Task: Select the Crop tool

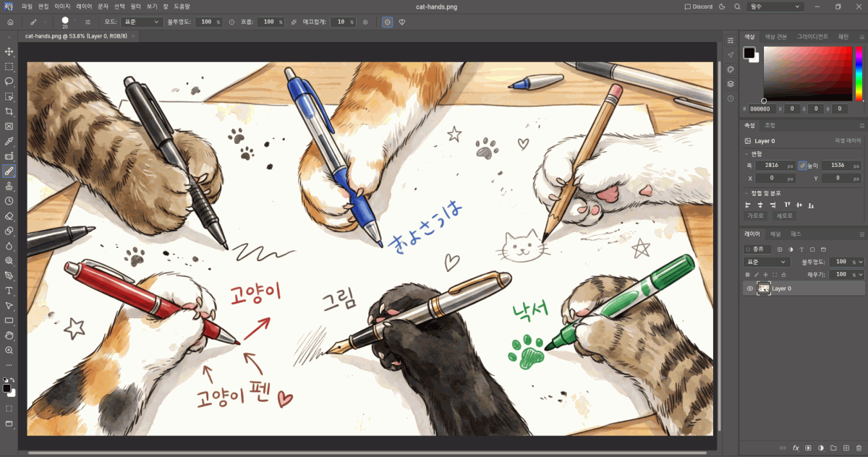Action: click(9, 111)
